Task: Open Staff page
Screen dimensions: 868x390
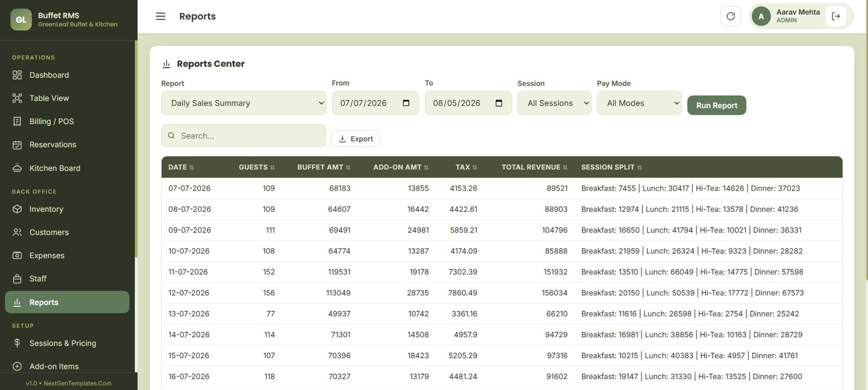Action: pos(67,279)
